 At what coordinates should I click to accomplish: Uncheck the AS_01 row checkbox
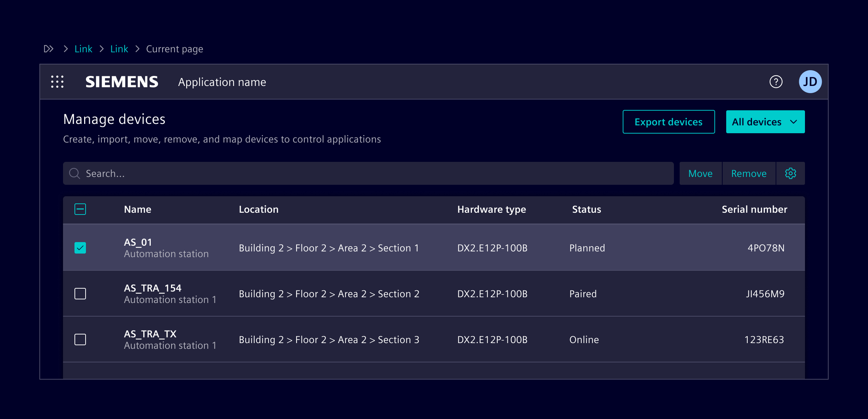(80, 248)
